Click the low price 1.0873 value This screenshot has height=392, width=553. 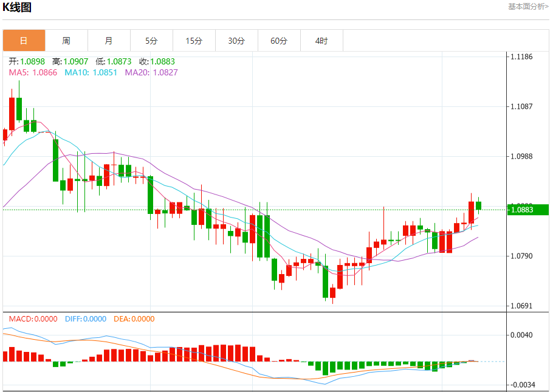click(x=119, y=61)
